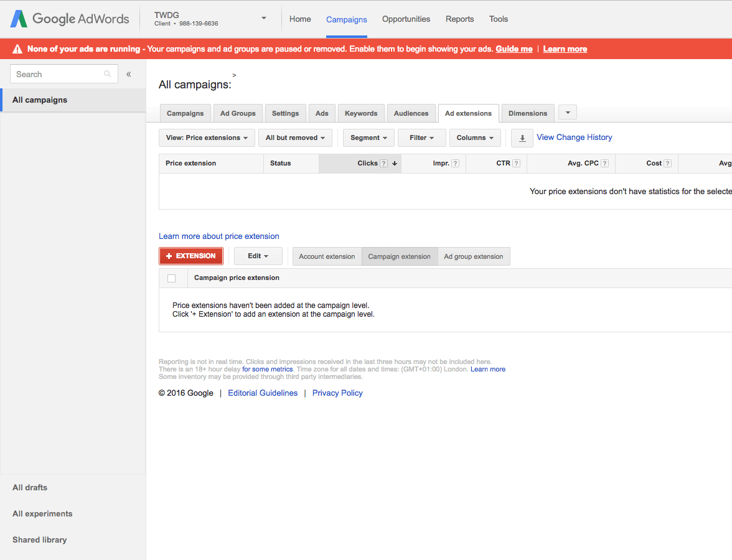
Task: Open All drafts in sidebar
Action: point(30,488)
